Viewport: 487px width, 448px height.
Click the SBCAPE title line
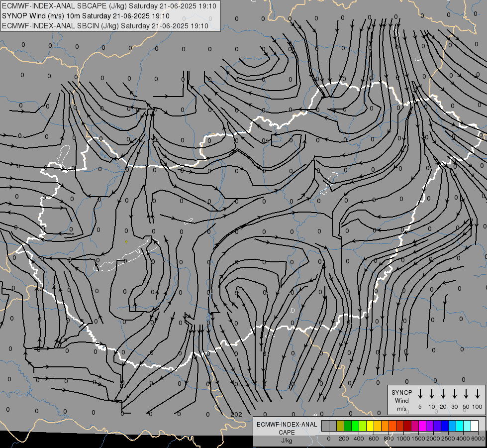tap(109, 6)
